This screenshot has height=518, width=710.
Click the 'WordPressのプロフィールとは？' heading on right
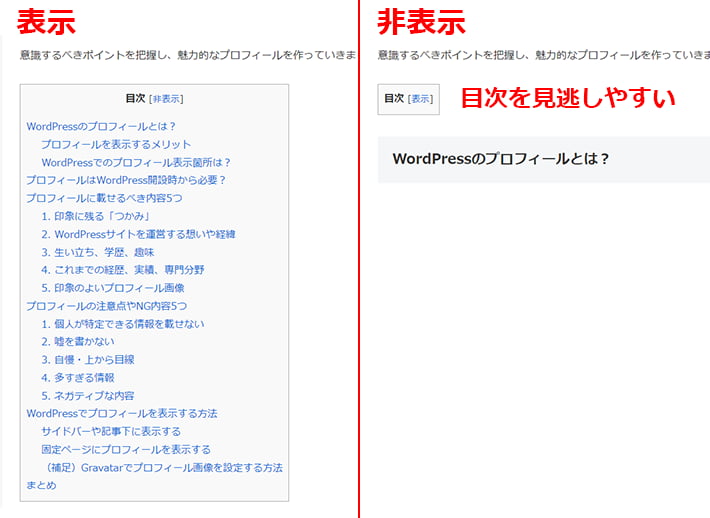501,159
